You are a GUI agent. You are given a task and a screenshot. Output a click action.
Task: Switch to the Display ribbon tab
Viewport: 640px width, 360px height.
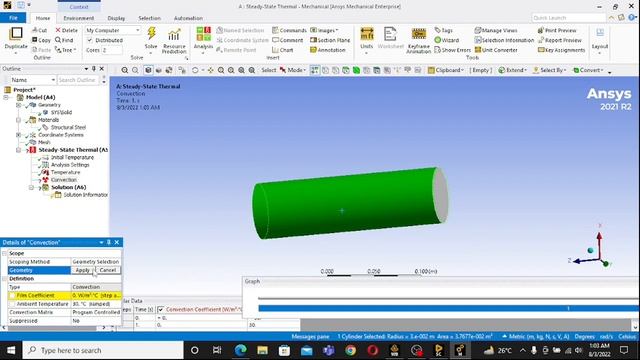pos(116,18)
